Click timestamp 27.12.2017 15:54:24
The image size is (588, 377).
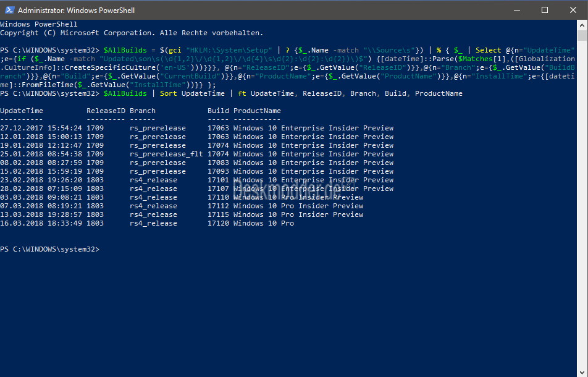(41, 128)
